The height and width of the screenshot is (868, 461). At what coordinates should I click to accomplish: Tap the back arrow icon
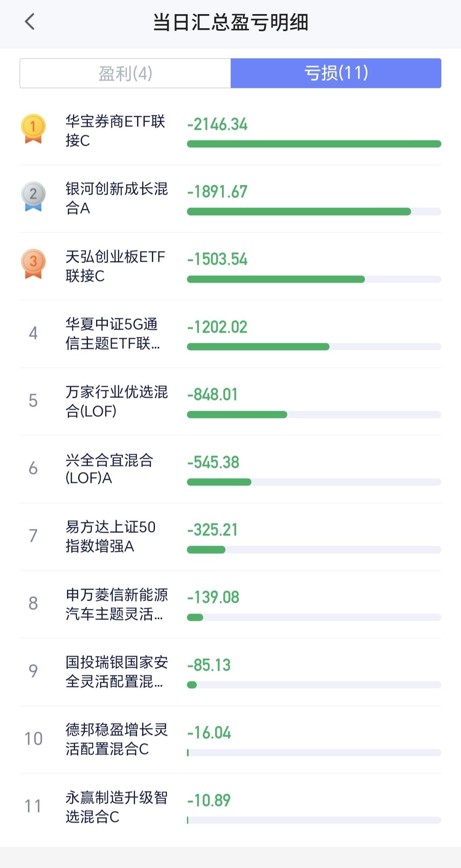tap(29, 22)
